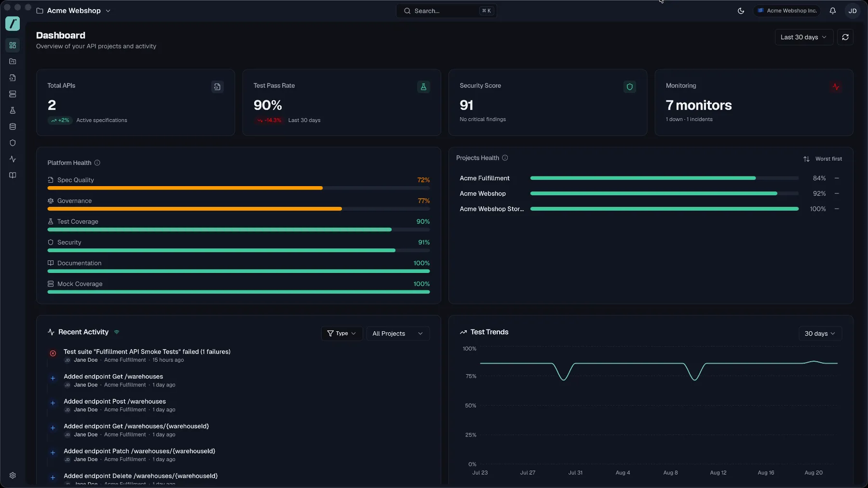Click the Documentation health row label

79,263
